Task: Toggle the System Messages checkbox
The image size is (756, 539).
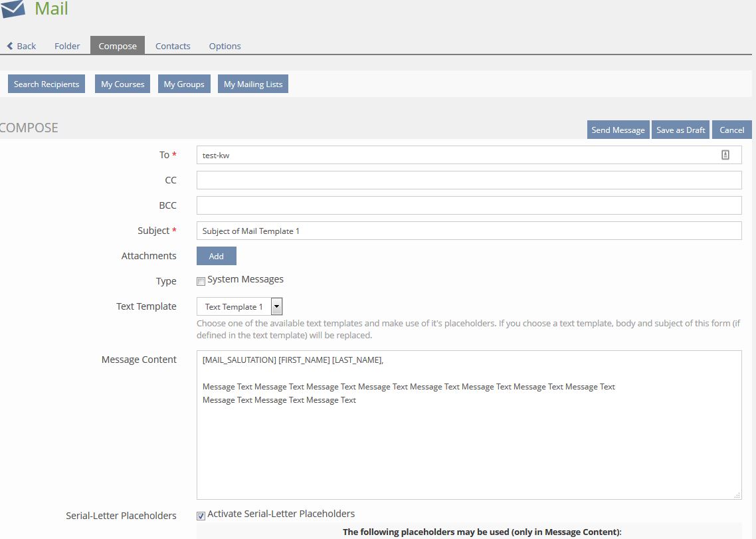Action: tap(201, 281)
